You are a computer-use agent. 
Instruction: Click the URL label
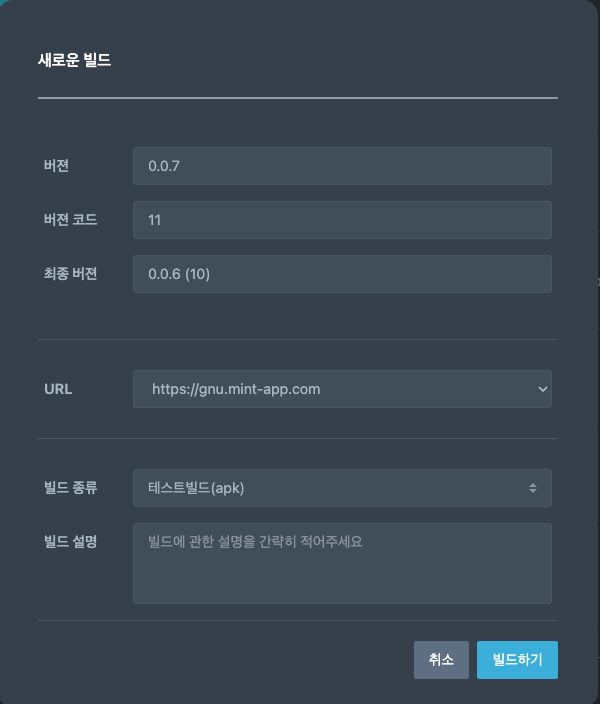pos(58,389)
